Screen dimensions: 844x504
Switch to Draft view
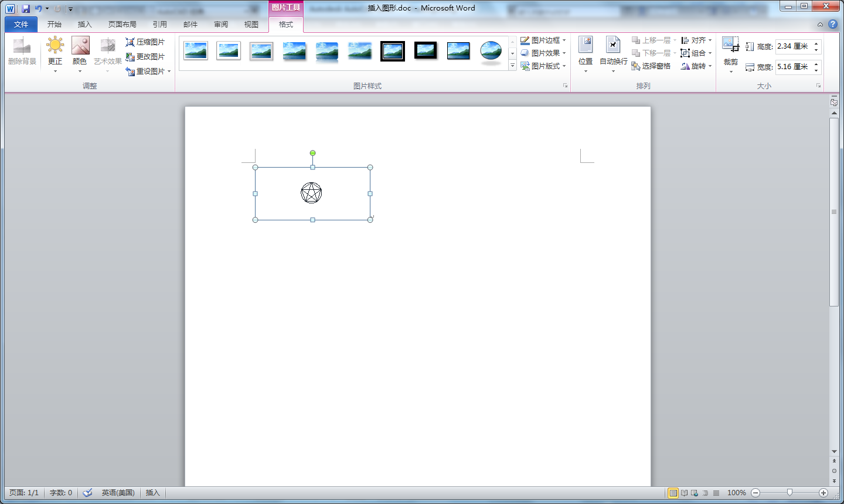[x=716, y=493]
